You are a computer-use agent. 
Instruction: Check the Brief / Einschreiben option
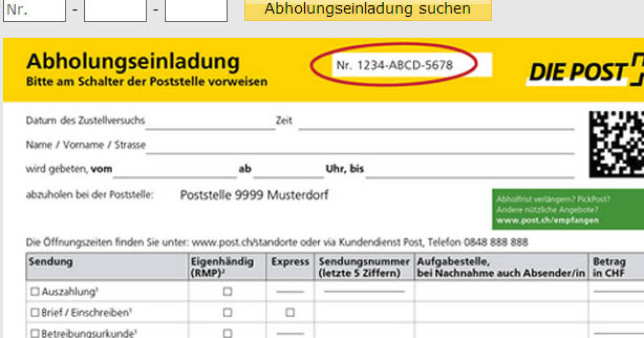[34, 312]
